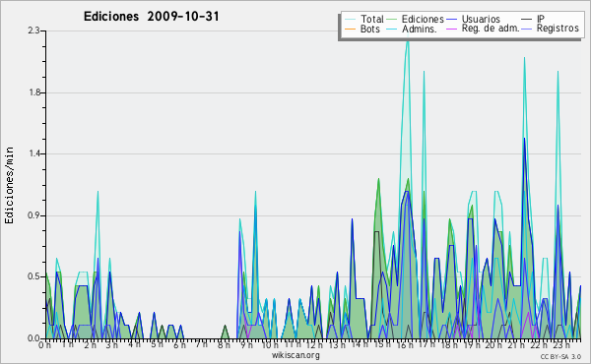Click the chart title Ediciones 2009-10-31
This screenshot has height=364, width=591.
[151, 16]
